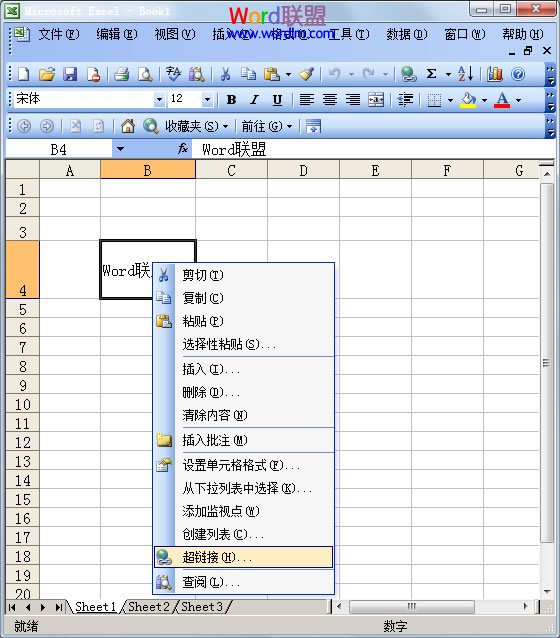560x638 pixels.
Task: Choose 超链接(H)... from the context menu
Action: pyautogui.click(x=243, y=557)
